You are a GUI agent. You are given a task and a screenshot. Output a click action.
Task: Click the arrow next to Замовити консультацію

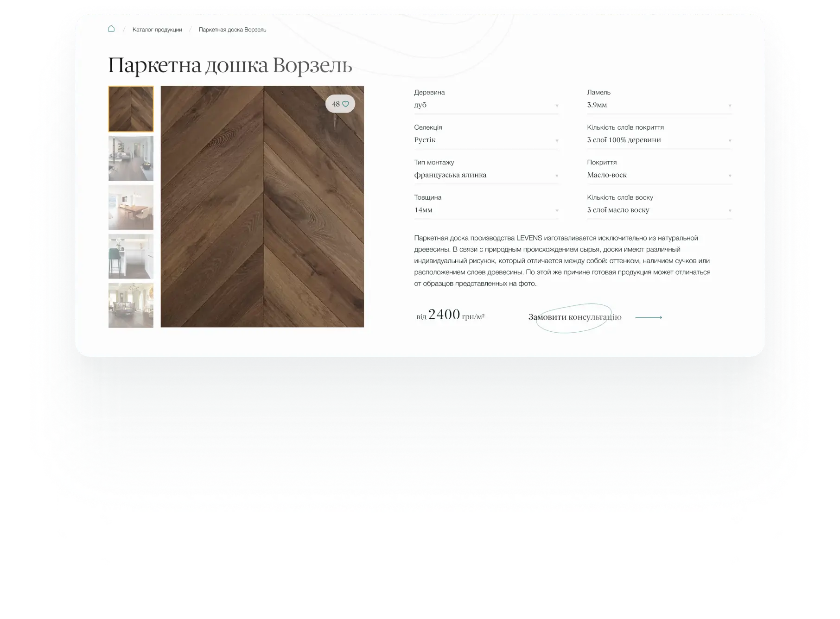point(649,317)
